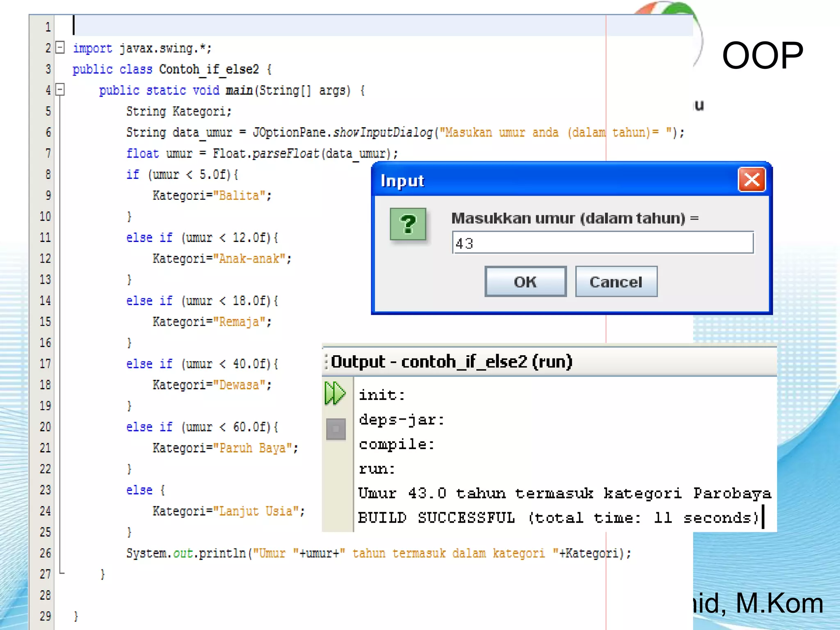The height and width of the screenshot is (630, 840).
Task: Click the System.out.println statement on line 26
Action: (x=187, y=553)
